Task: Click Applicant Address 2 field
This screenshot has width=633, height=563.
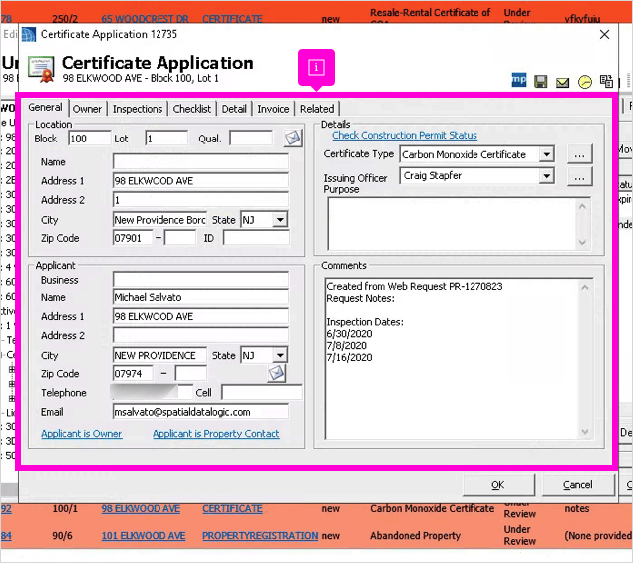Action: (201, 335)
